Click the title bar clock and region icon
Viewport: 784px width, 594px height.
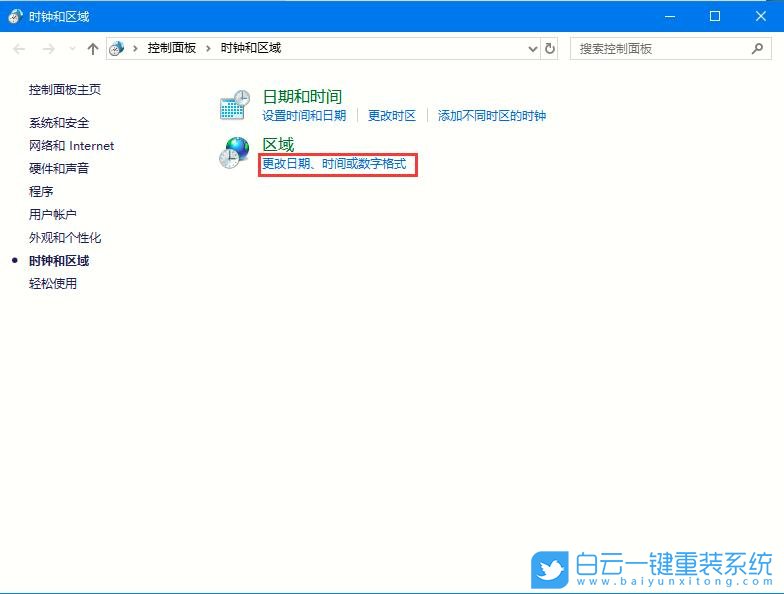(16, 16)
